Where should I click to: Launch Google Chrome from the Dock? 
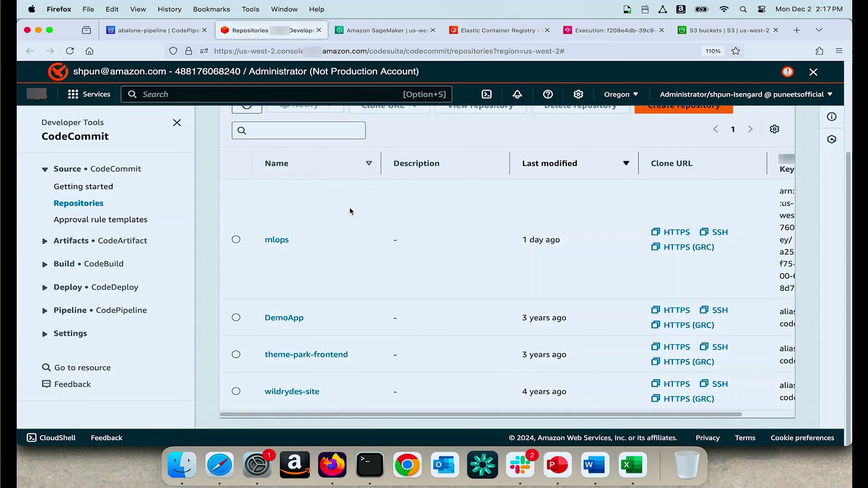click(x=407, y=465)
